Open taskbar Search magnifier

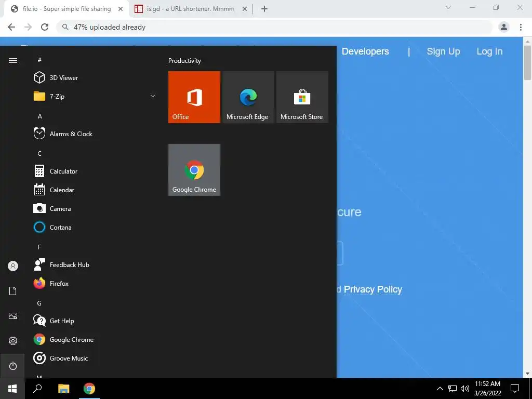click(x=37, y=389)
